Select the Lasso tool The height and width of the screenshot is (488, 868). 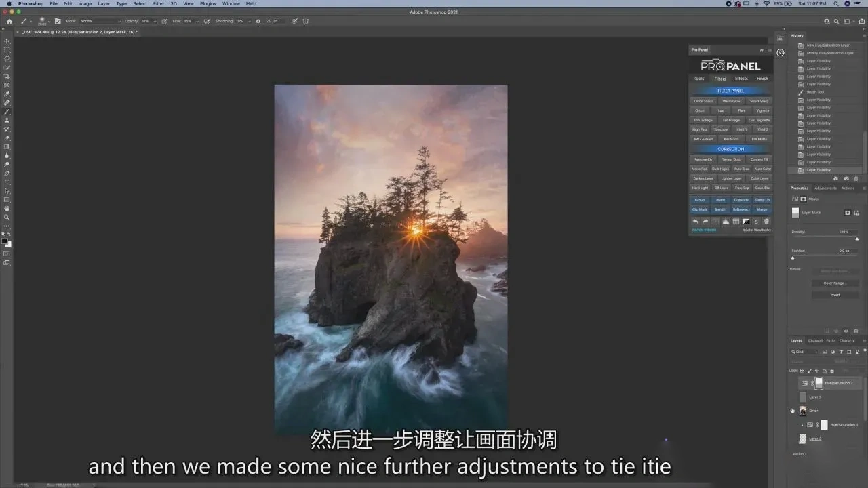(x=7, y=59)
